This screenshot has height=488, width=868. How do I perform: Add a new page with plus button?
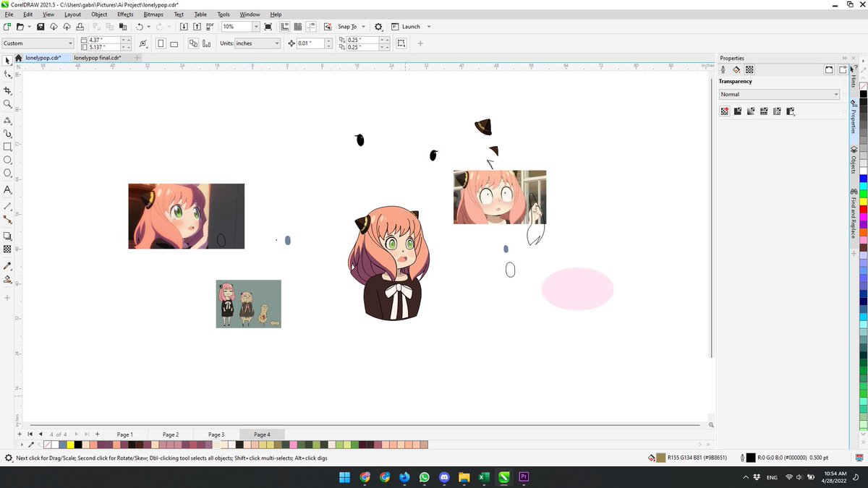(97, 435)
